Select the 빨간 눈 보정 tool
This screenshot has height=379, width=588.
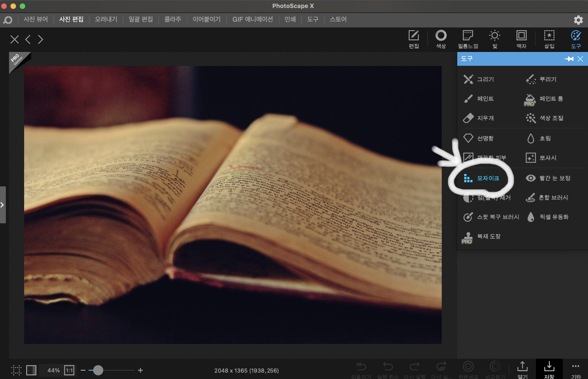548,178
